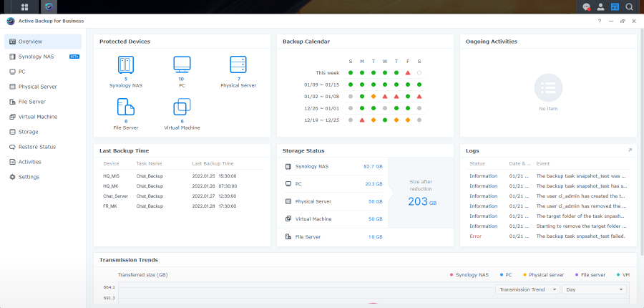This screenshot has height=308, width=644.
Task: Click the Error log entry status
Action: click(476, 236)
